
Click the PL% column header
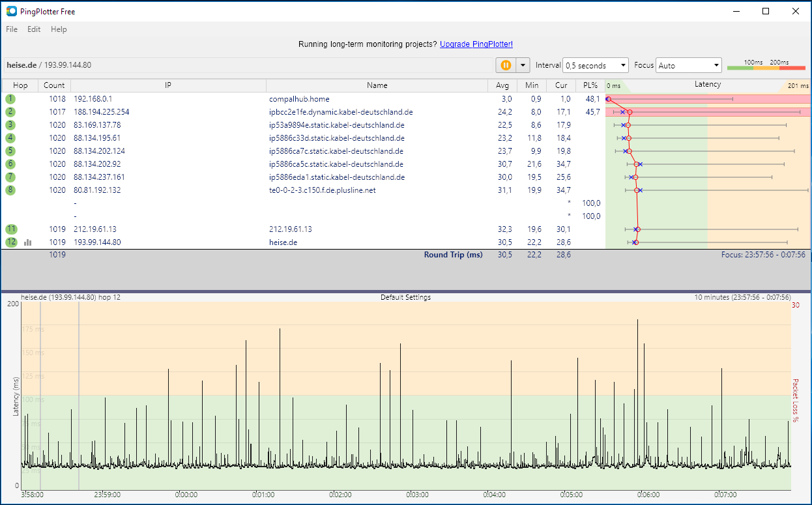click(590, 85)
